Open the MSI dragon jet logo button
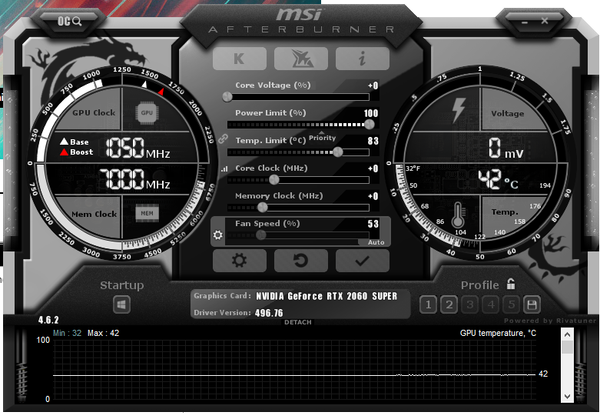600x413 pixels. point(301,59)
